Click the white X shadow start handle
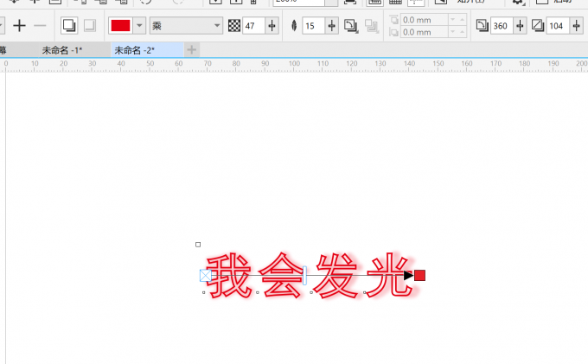Screen dimensions: 588x364 (x=206, y=276)
